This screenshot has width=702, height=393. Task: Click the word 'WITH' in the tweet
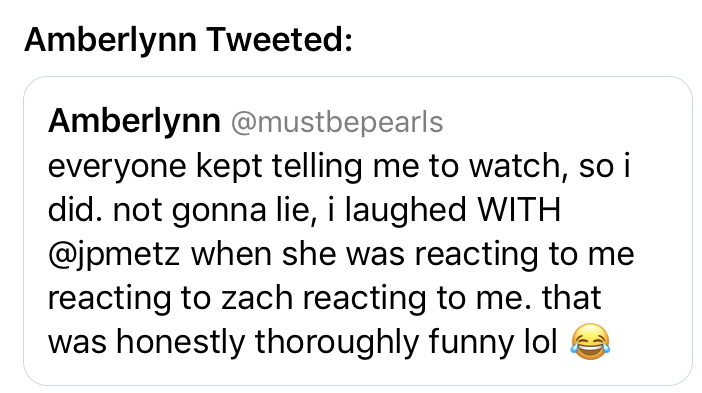[519, 210]
